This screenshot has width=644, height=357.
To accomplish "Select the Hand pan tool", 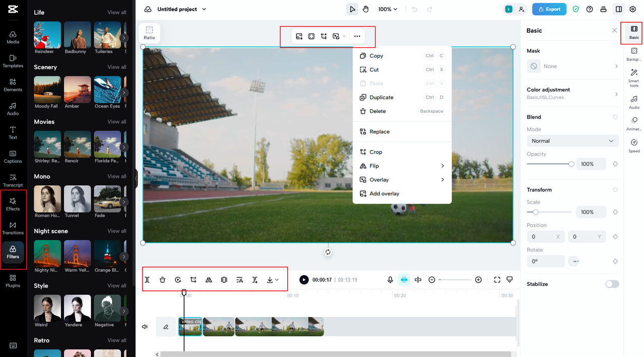I will [365, 9].
